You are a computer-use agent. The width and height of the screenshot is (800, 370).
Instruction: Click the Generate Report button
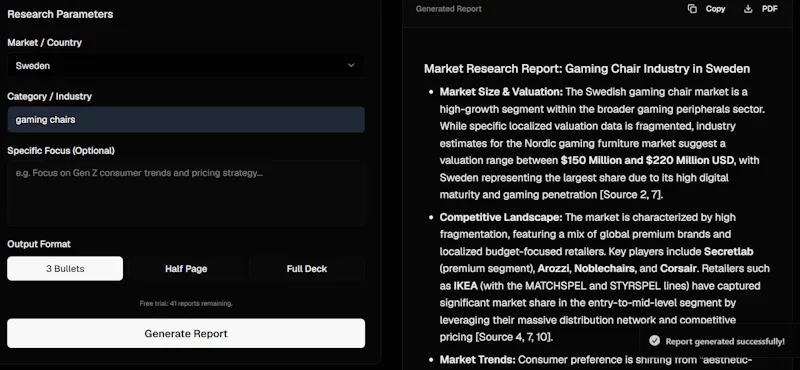[186, 334]
